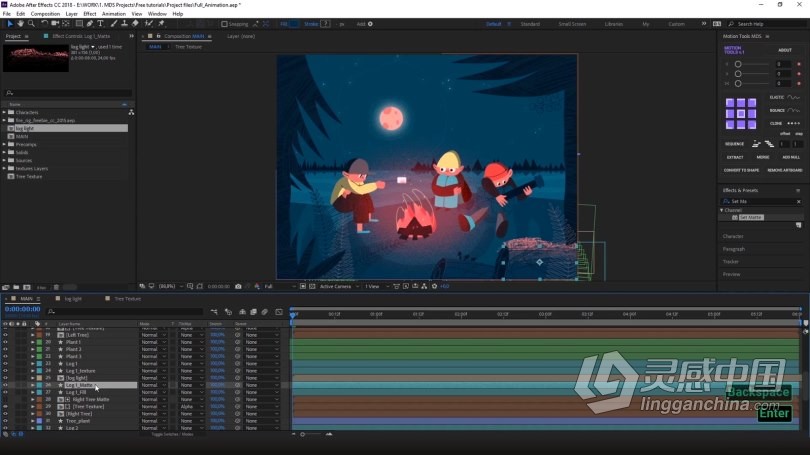This screenshot has height=455, width=810.
Task: Select the Unified Camera tool
Action: [x=55, y=24]
